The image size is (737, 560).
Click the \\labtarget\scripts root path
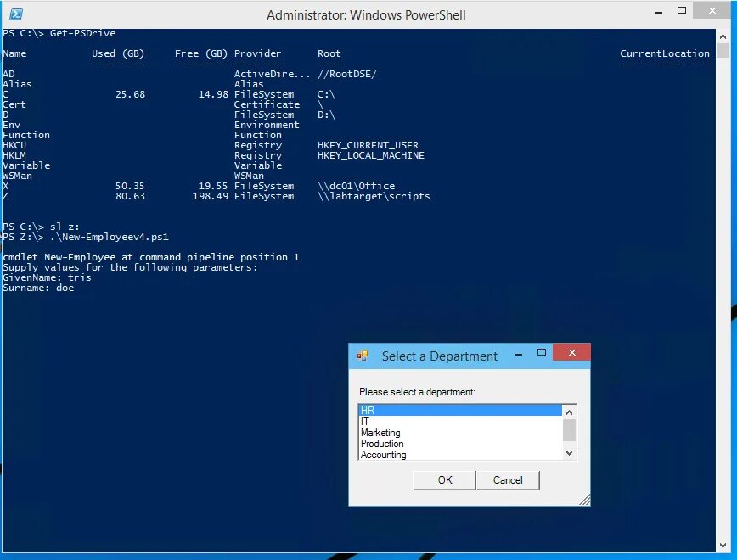tap(374, 196)
